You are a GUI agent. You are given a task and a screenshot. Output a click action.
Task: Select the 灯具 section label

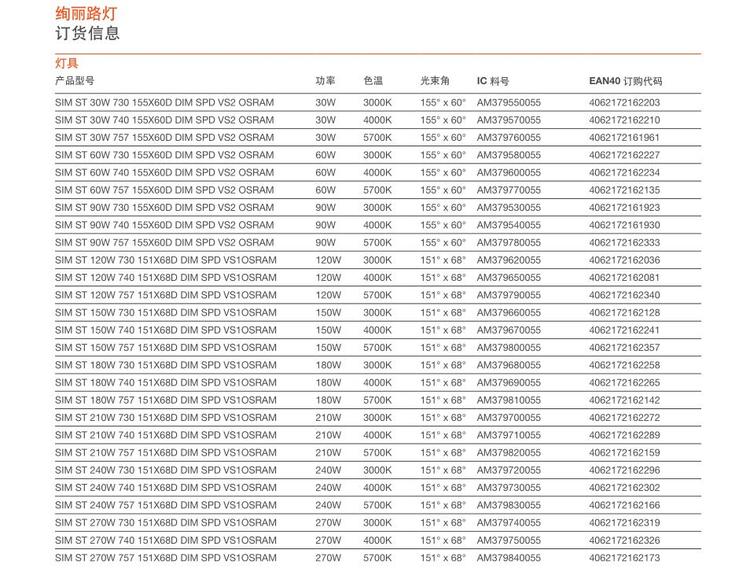click(x=67, y=64)
